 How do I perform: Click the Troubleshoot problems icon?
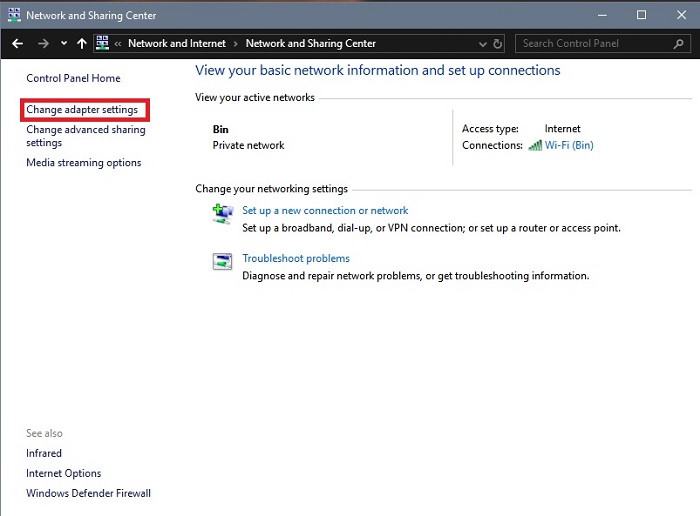[x=222, y=261]
